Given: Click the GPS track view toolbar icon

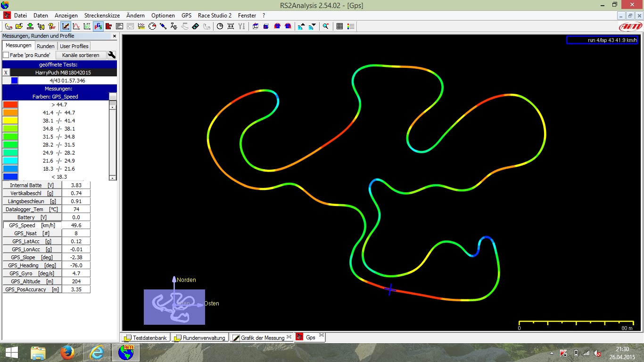Looking at the screenshot, I should pyautogui.click(x=99, y=26).
